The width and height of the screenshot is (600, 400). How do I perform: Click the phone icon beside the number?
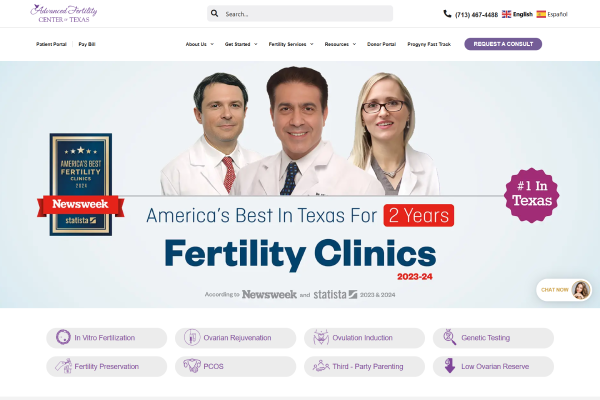(447, 14)
